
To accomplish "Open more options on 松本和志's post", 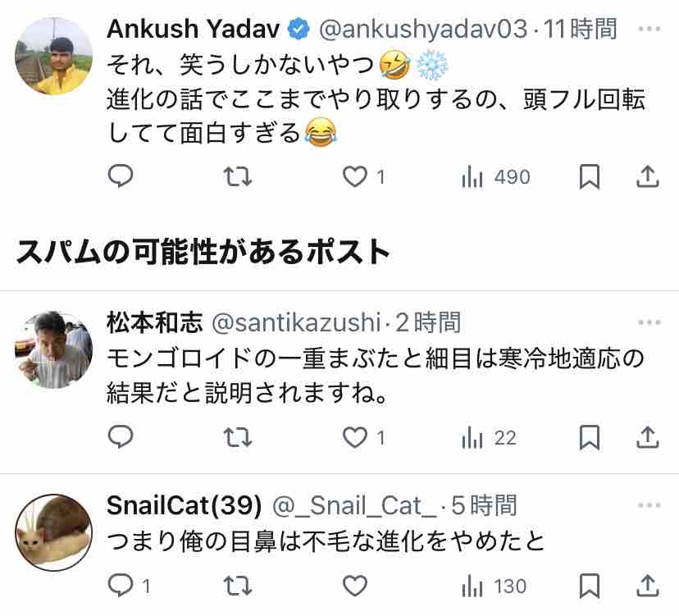I will 649,322.
